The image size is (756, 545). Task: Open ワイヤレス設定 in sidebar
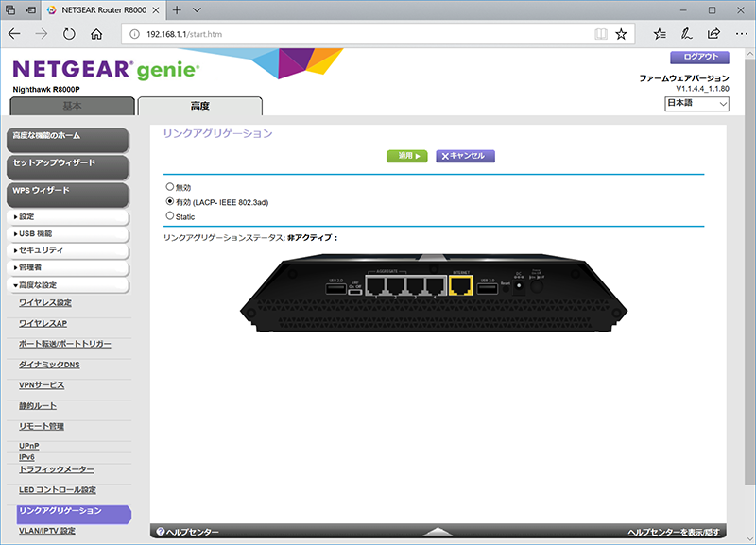tap(45, 303)
